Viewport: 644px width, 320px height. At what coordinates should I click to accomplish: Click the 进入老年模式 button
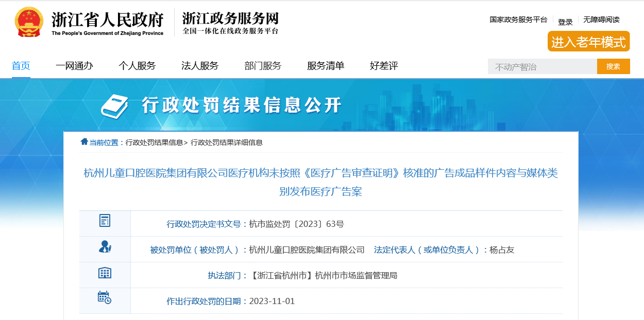click(x=588, y=42)
